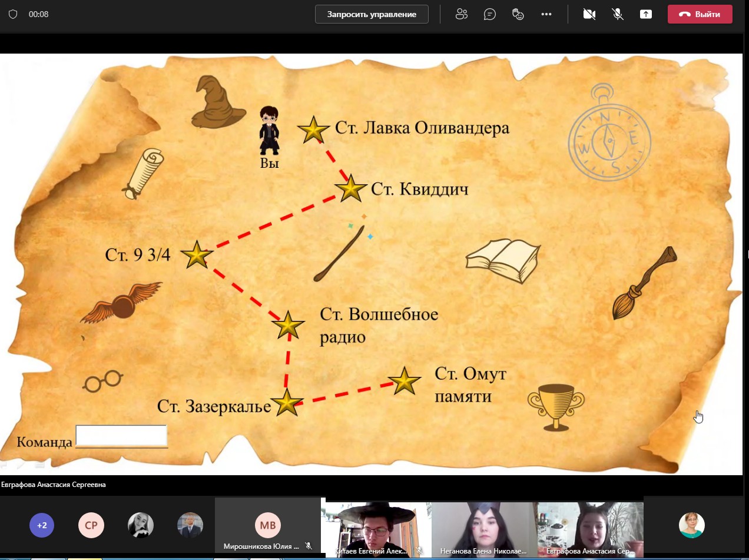Click the Команда input field

(121, 436)
